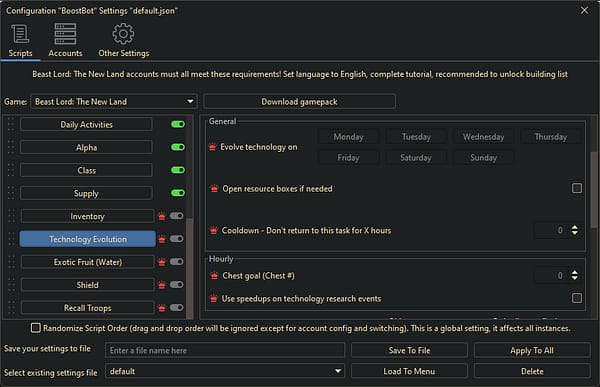Click the red crown icon beside Inventory
600x387 pixels.
[x=162, y=217]
